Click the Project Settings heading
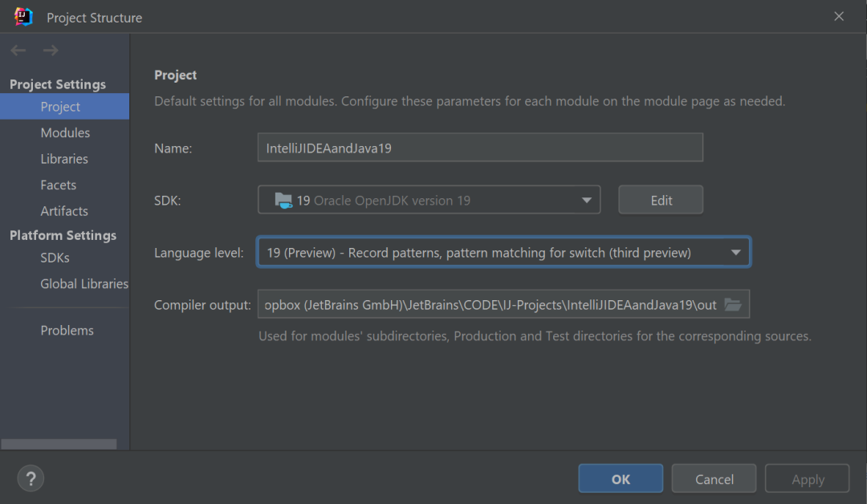Screen dimensions: 867x504 tap(58, 84)
